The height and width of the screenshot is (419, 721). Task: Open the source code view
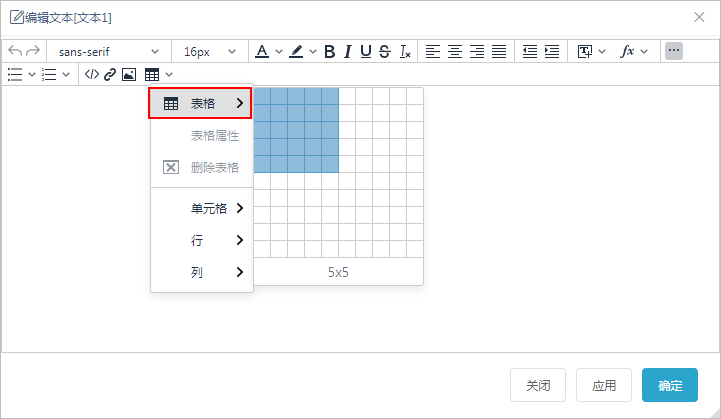pos(92,74)
